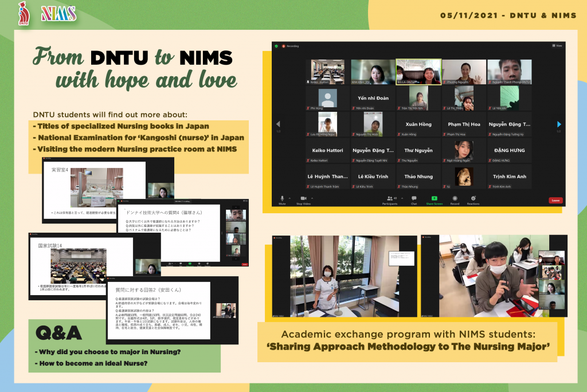Mute the microphone in the Zoom toolbar
Image resolution: width=587 pixels, height=392 pixels.
pos(282,200)
